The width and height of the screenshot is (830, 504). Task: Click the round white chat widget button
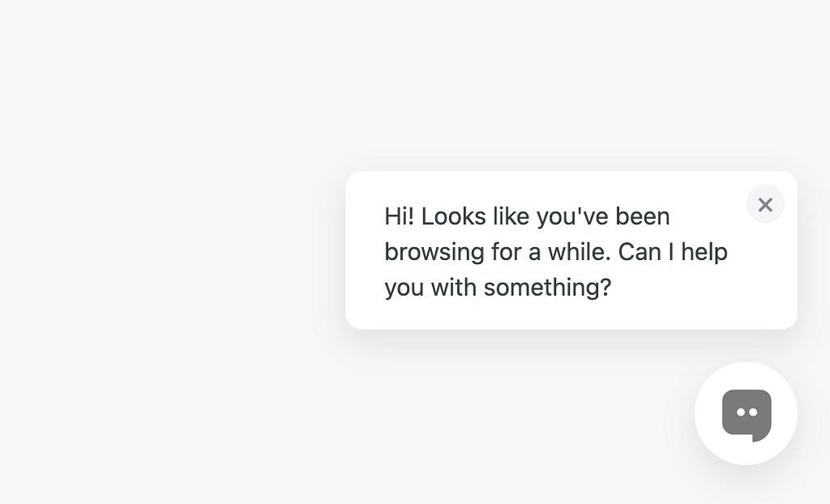[x=746, y=413]
